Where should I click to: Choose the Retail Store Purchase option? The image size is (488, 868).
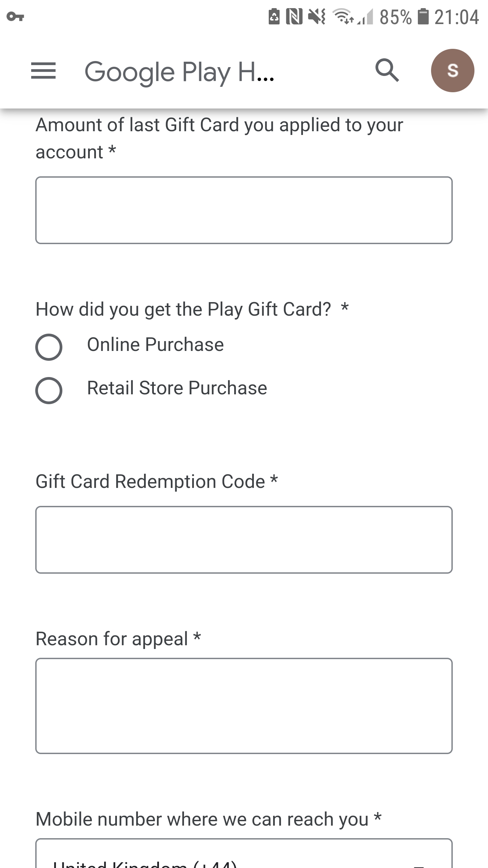[x=49, y=390]
